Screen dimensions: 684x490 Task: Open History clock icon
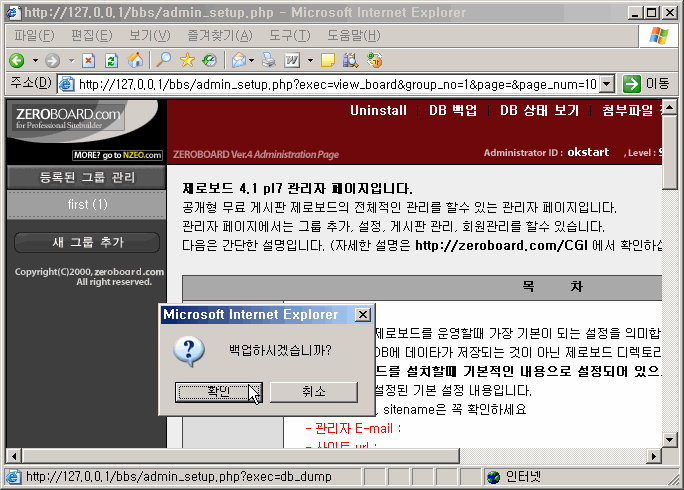[x=210, y=60]
